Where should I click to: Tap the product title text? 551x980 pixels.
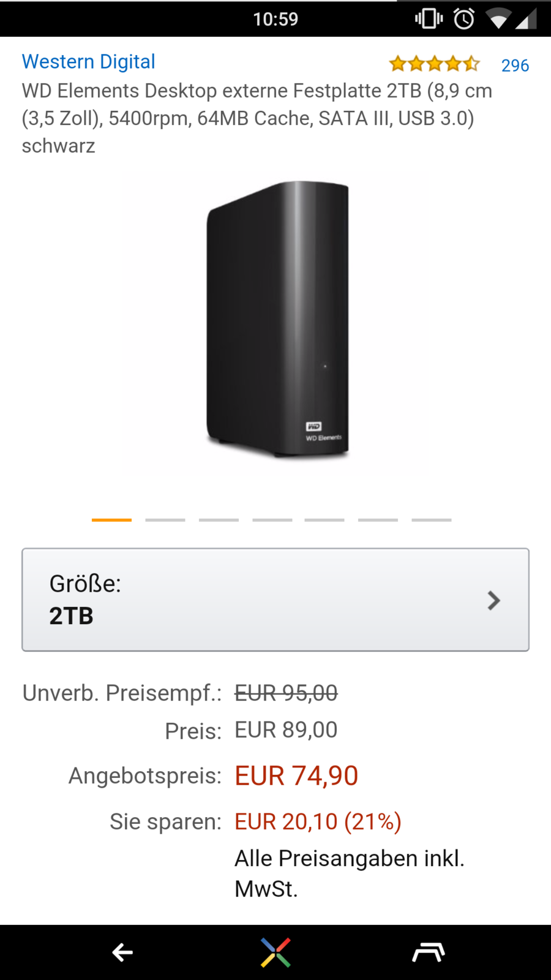[257, 118]
